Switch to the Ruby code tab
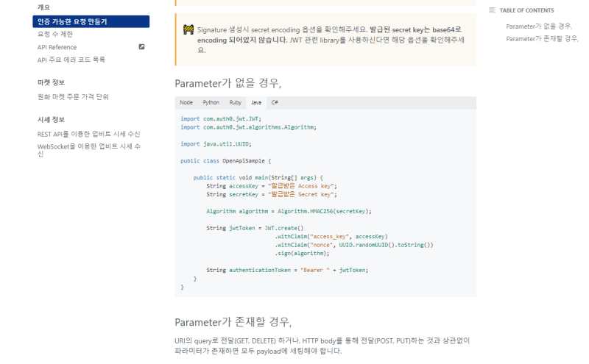Screen dimensions: 589x364 tap(235, 102)
